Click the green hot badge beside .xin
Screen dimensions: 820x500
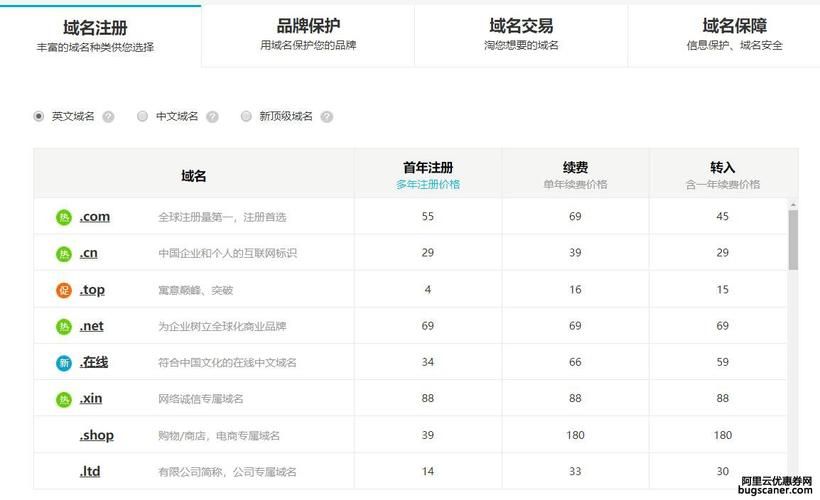coord(64,399)
